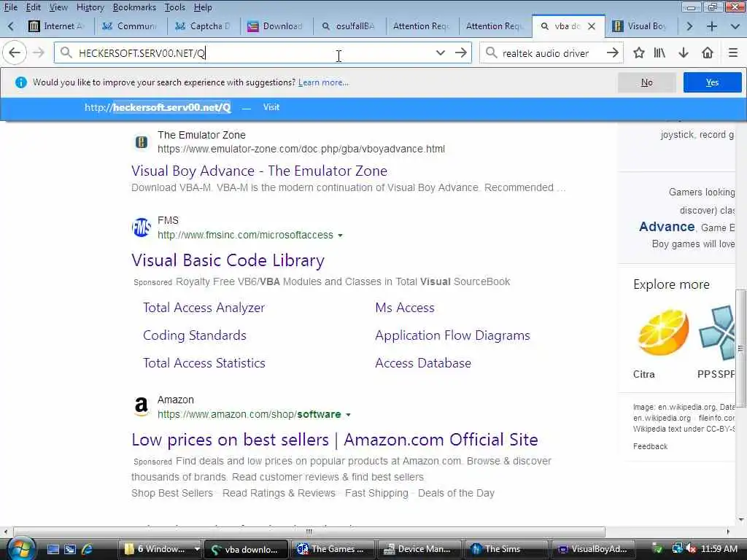Screen dimensions: 747x560
Task: Switch to the osulfallBA tab
Action: pos(349,26)
